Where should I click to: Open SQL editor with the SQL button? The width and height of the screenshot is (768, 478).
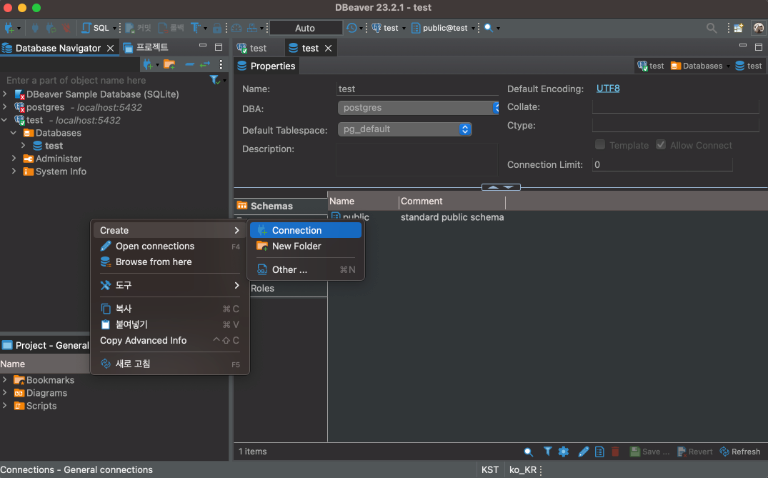96,28
